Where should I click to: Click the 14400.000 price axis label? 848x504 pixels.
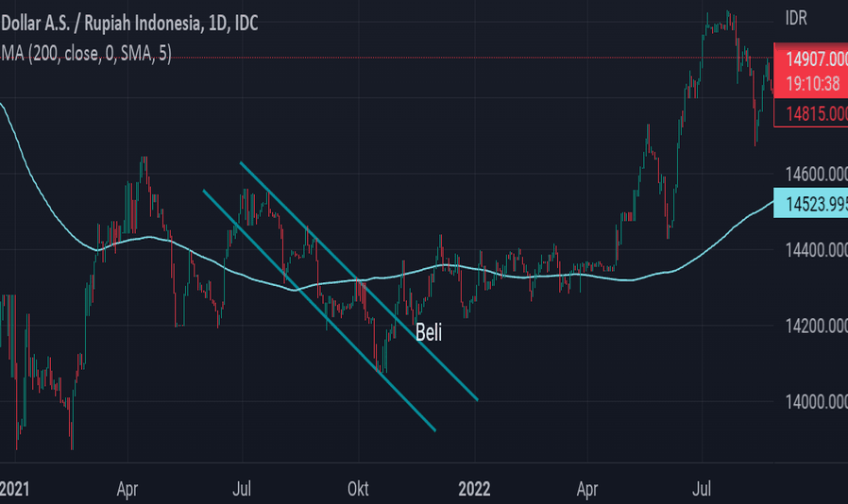(x=816, y=250)
